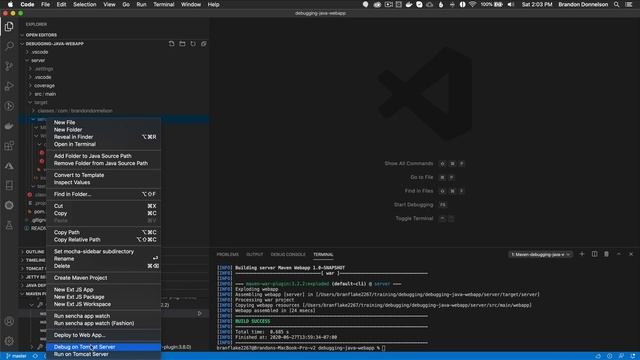The image size is (640, 360).
Task: Choose New Ext JS Workspace
Action: pyautogui.click(x=104, y=304)
